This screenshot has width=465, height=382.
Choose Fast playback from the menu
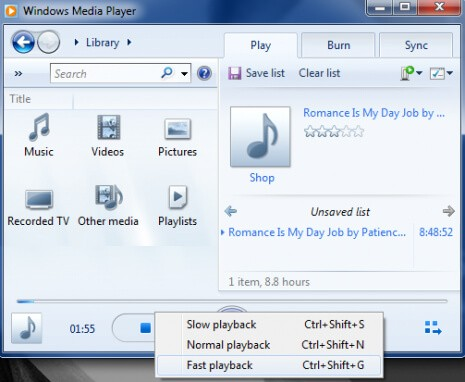click(x=269, y=365)
